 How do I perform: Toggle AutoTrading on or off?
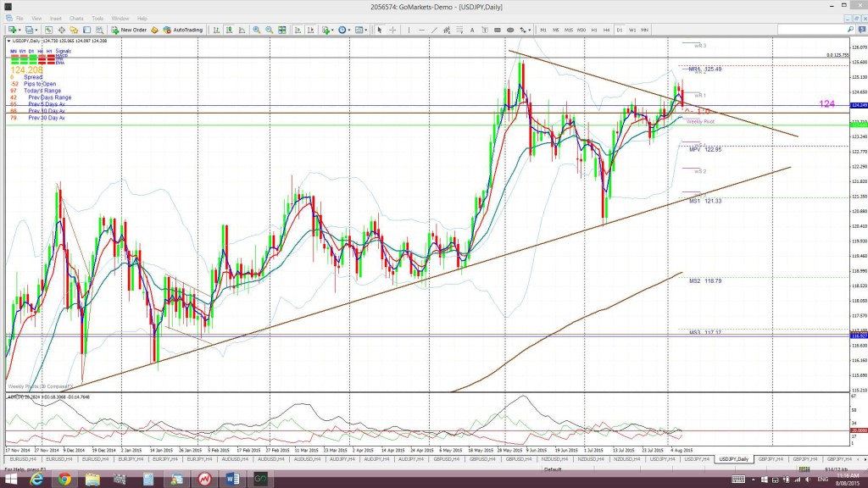[x=183, y=30]
